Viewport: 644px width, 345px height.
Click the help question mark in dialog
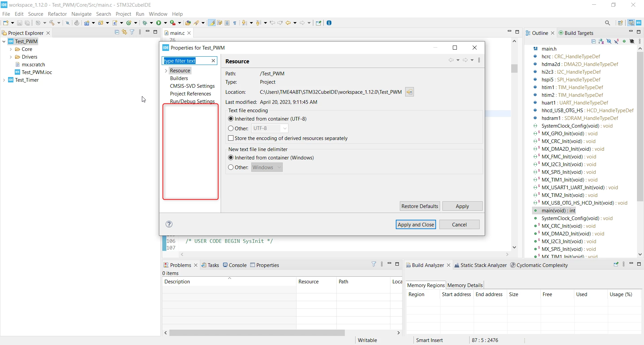coord(169,224)
